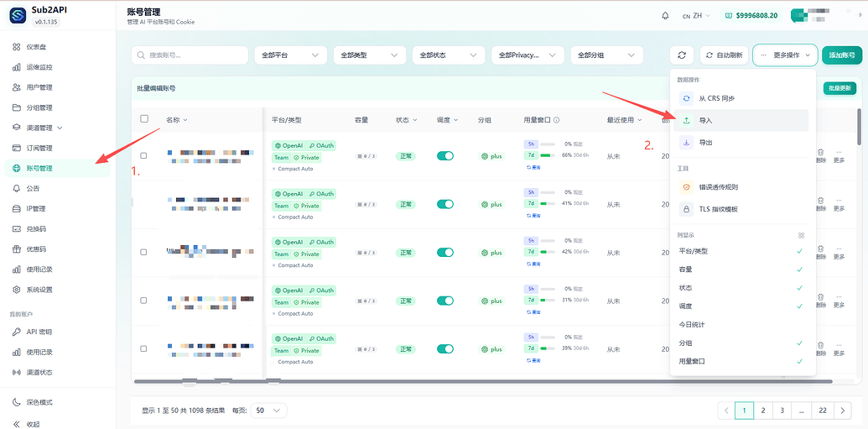868x429 pixels.
Task: Click the 搜索账号 search field
Action: (x=190, y=55)
